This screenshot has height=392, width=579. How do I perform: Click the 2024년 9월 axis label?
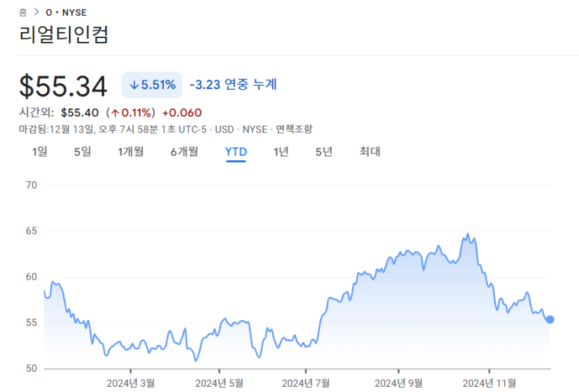(x=398, y=383)
